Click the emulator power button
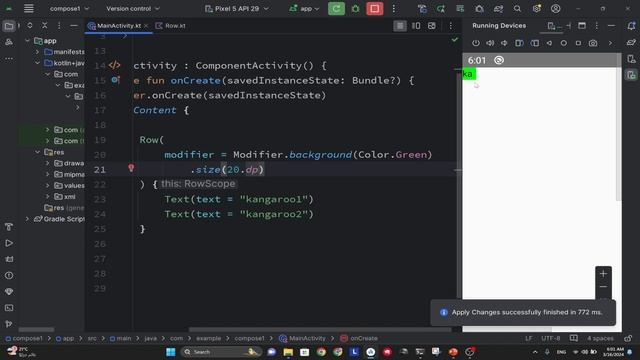The image size is (640, 360). pos(476,43)
